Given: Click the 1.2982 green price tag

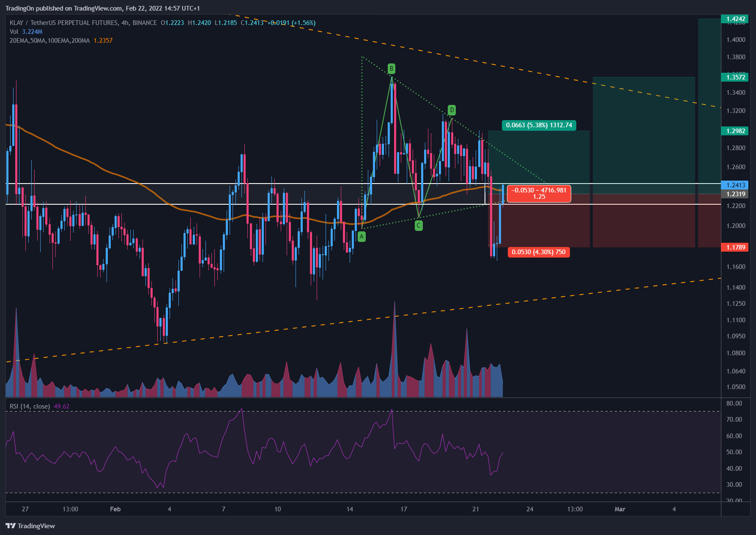Looking at the screenshot, I should (735, 131).
